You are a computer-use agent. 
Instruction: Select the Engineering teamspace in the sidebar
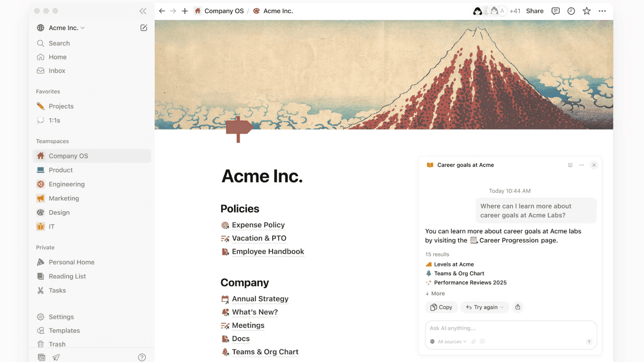66,184
